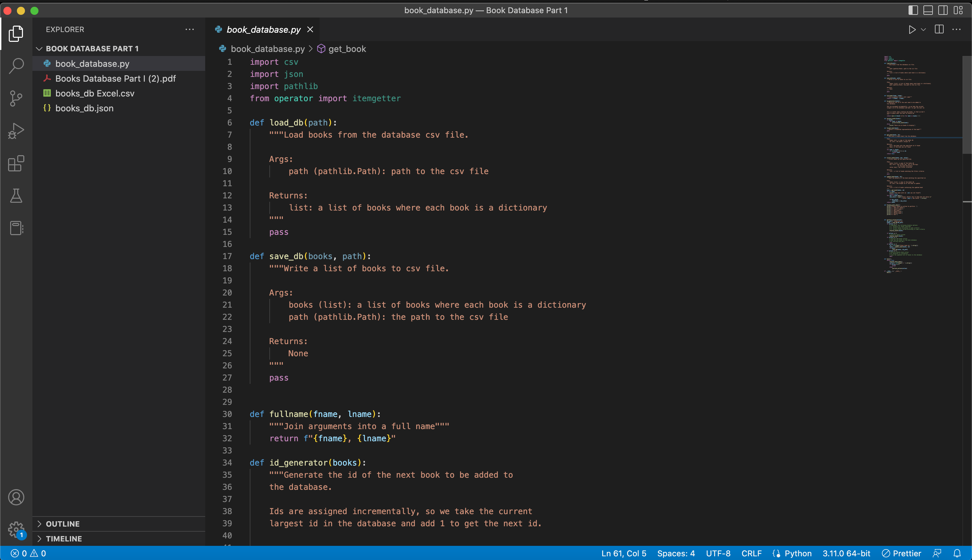Click the UTF-8 encoding status bar item
Image resolution: width=972 pixels, height=560 pixels.
[x=721, y=553]
